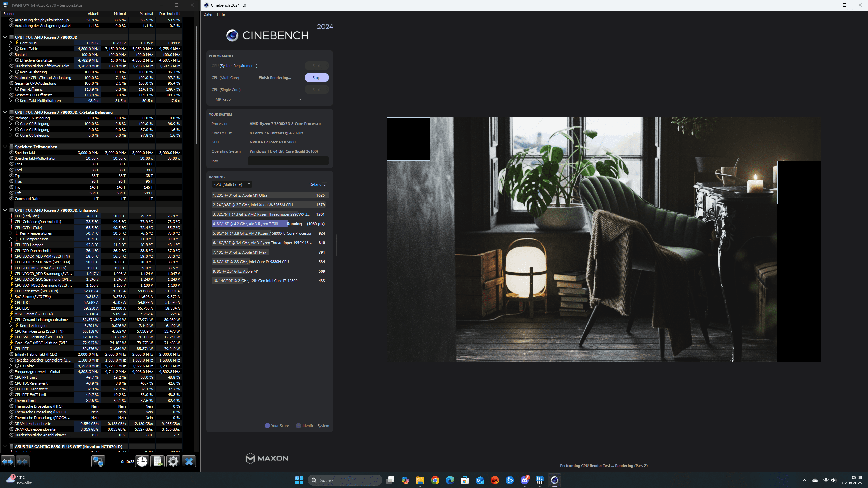Click the System Requirements link
This screenshot has width=868, height=488.
click(238, 66)
